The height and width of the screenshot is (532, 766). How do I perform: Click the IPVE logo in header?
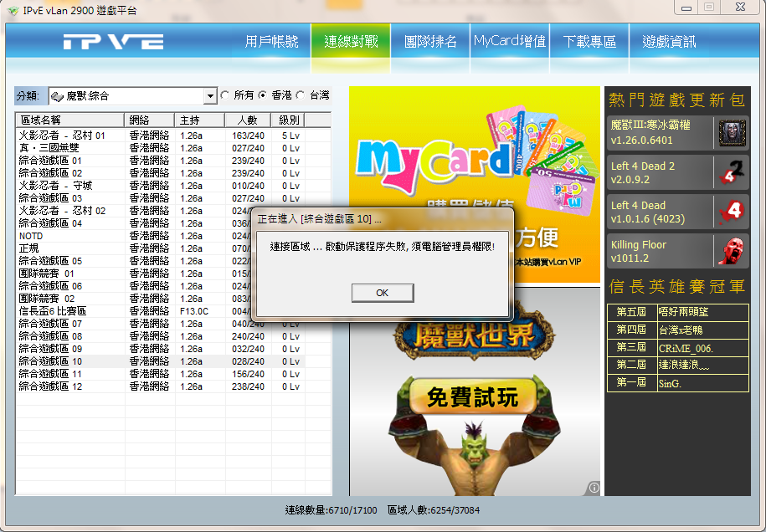point(112,42)
